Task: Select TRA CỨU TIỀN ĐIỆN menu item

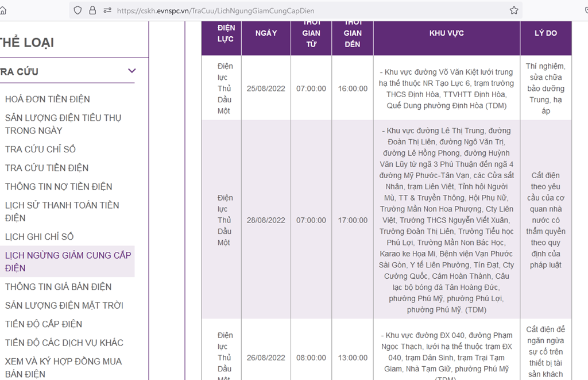Action: point(47,168)
